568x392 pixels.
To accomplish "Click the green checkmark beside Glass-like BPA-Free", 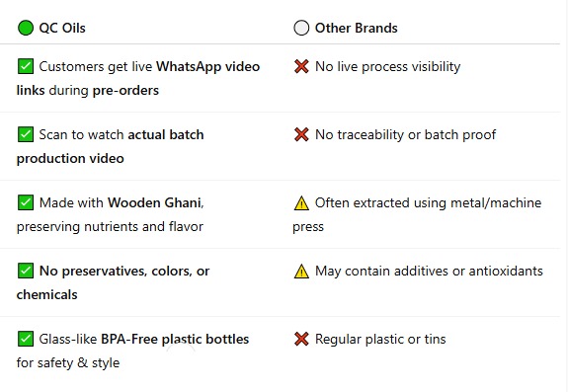I will 26,339.
